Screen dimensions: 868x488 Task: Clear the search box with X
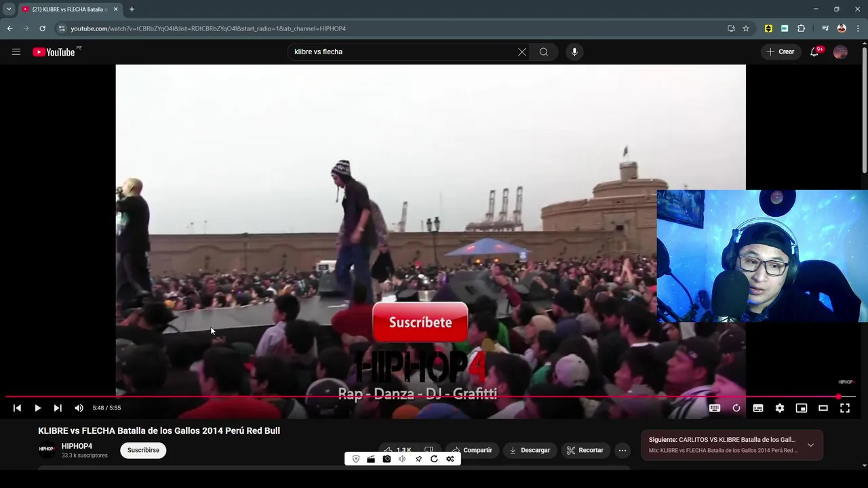(522, 52)
